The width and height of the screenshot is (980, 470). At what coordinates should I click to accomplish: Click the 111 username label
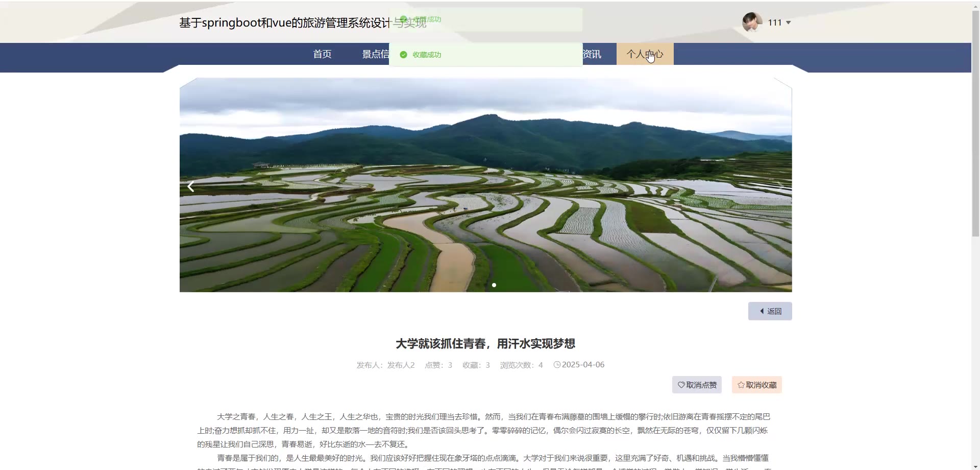point(775,22)
